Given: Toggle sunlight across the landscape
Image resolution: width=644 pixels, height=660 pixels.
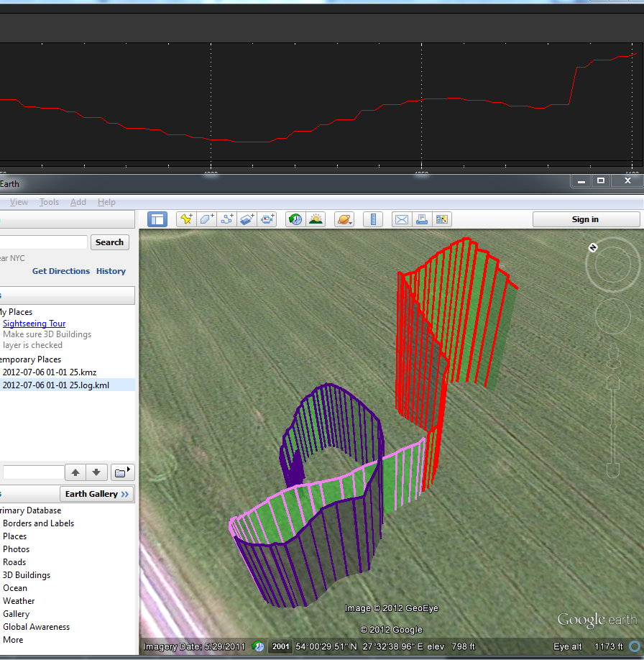Looking at the screenshot, I should pyautogui.click(x=315, y=219).
